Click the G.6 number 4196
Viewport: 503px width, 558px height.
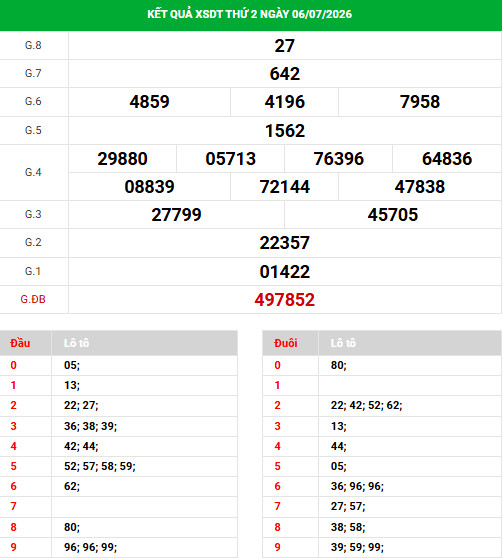tap(284, 102)
